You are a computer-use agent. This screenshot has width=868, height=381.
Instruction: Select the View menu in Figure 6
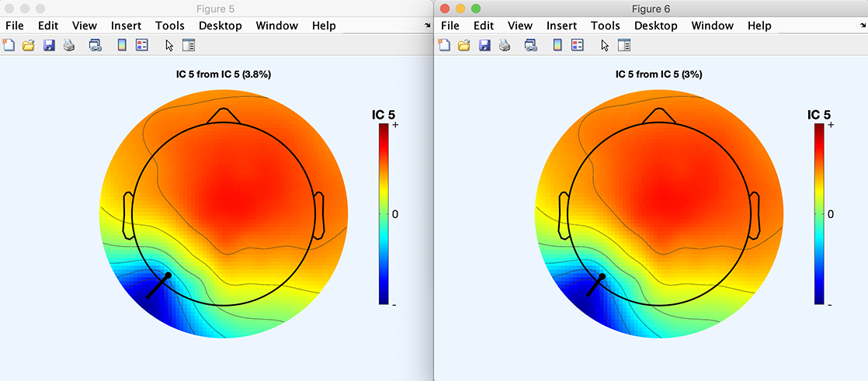click(x=520, y=26)
